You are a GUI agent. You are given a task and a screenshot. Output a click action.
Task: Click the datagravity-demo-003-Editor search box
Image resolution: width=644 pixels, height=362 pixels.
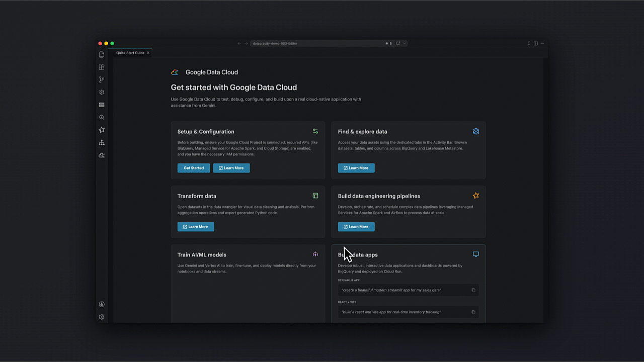pyautogui.click(x=329, y=43)
